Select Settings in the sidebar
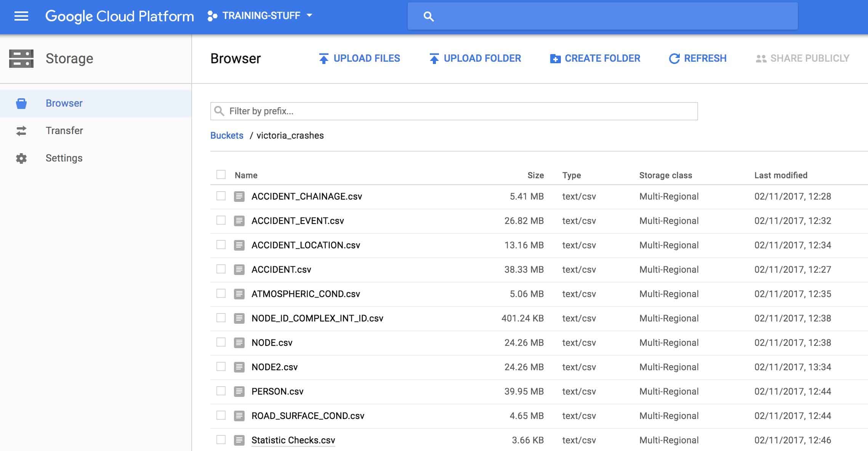 tap(96, 158)
